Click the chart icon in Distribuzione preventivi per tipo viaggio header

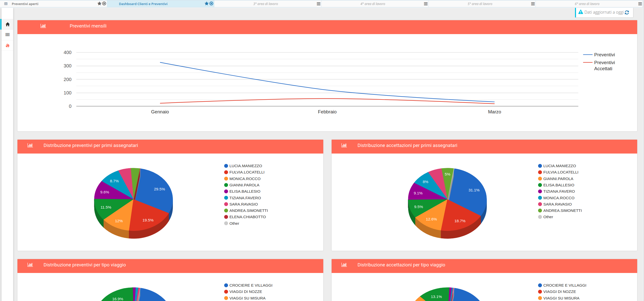pos(30,265)
